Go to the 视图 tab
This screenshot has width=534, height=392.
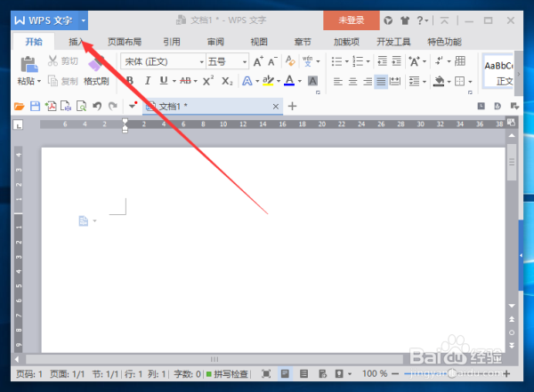259,42
